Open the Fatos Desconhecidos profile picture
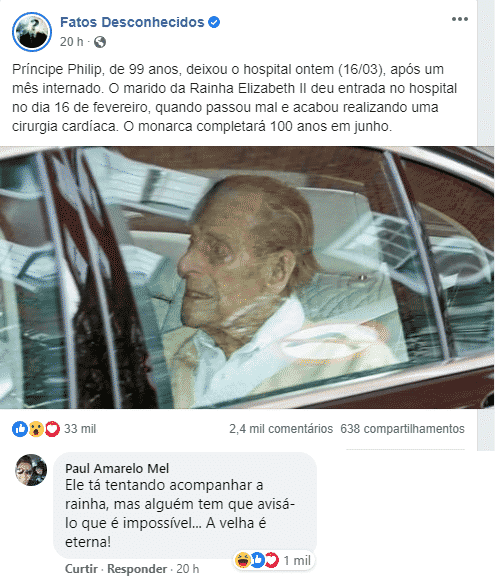The width and height of the screenshot is (496, 583). (32, 32)
